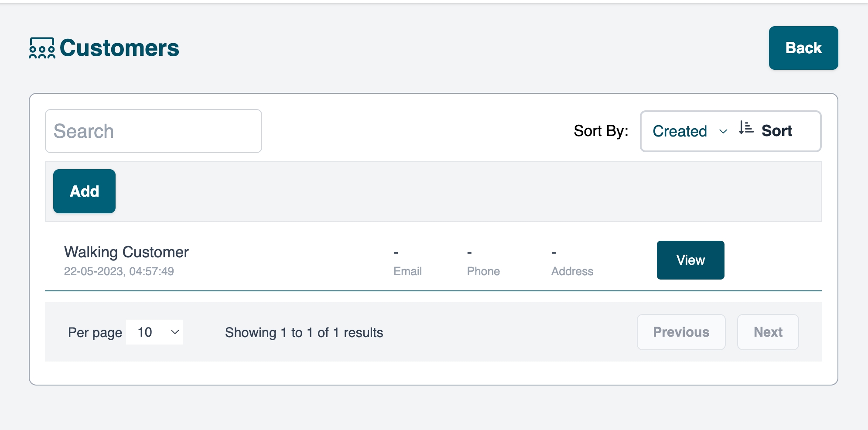The width and height of the screenshot is (868, 430).
Task: Go to the Previous results page
Action: pos(681,332)
